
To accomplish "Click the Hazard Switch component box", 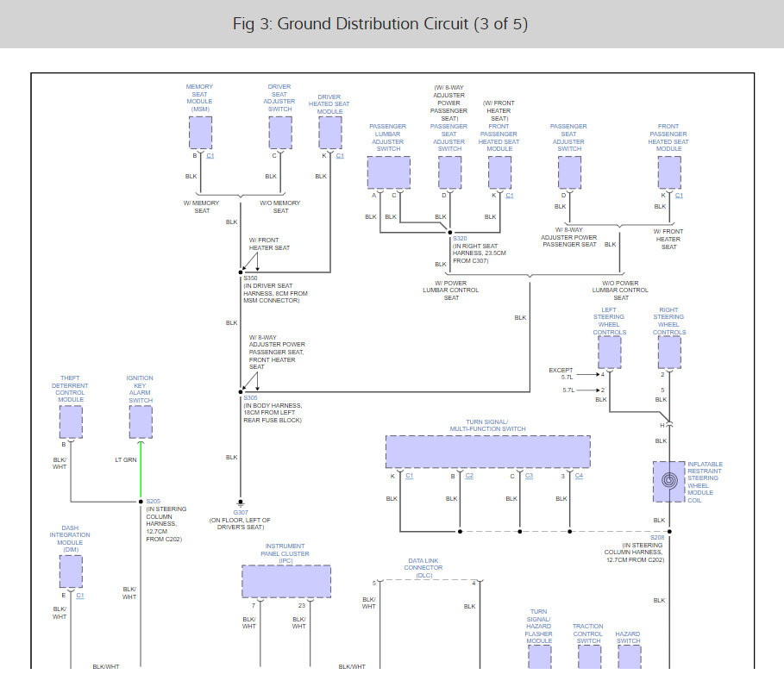I will pyautogui.click(x=630, y=657).
